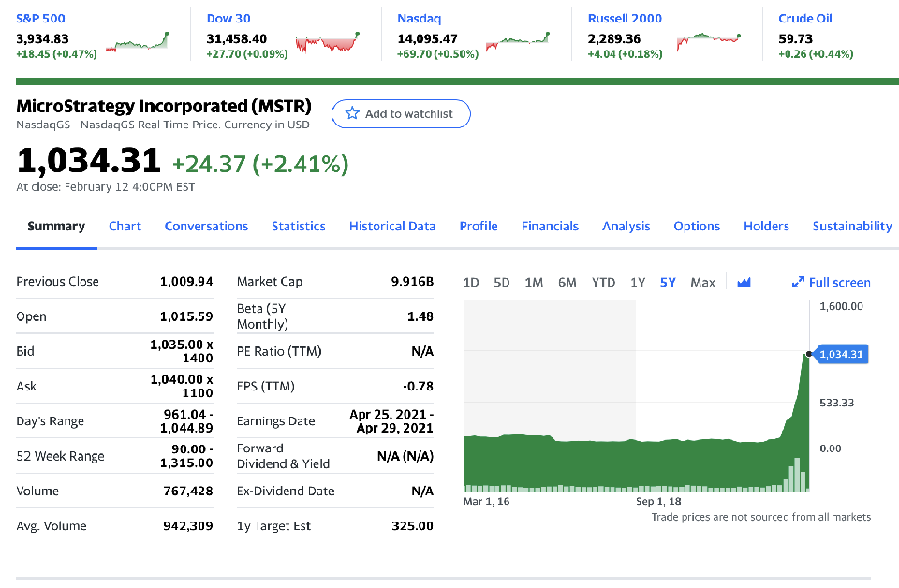Image resolution: width=899 pixels, height=588 pixels.
Task: Click the 1,034.31 price marker on chart
Action: click(842, 354)
